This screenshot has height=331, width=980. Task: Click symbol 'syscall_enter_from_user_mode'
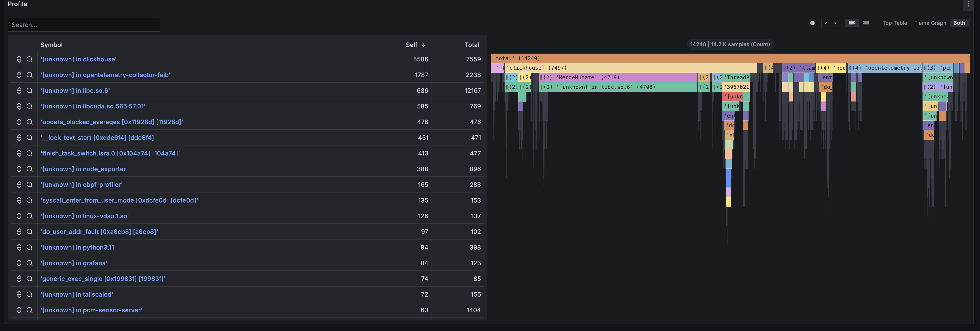pos(119,200)
